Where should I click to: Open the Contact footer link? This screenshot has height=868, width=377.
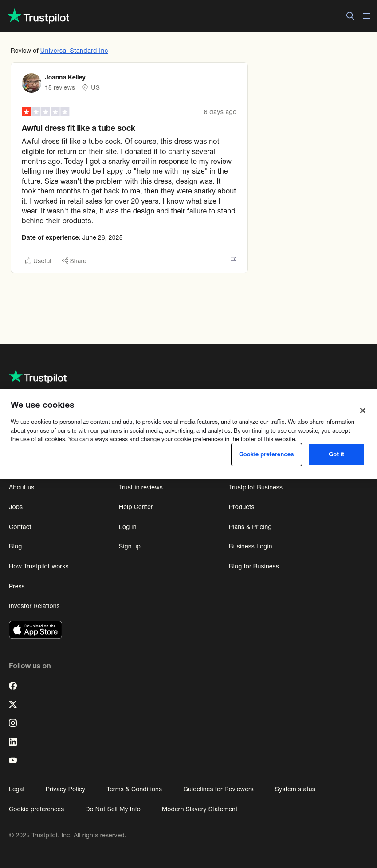(x=20, y=527)
